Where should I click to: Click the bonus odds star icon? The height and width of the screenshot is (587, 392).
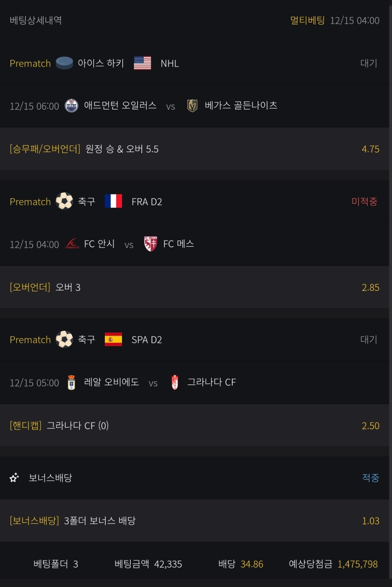tap(14, 478)
